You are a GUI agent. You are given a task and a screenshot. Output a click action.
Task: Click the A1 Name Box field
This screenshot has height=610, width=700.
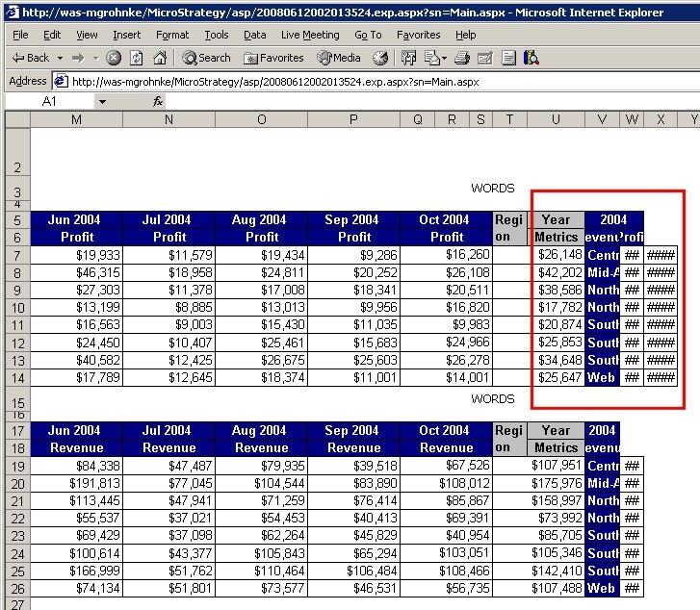click(x=49, y=102)
